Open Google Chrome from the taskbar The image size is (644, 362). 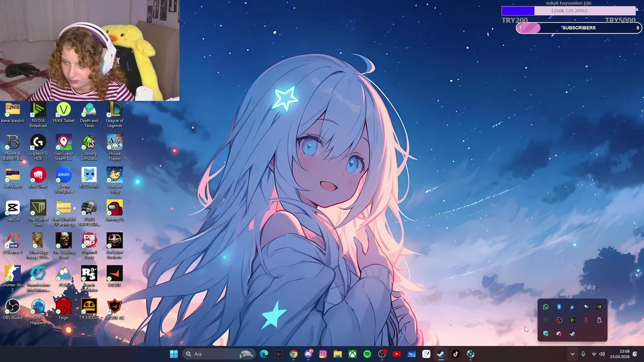(293, 354)
